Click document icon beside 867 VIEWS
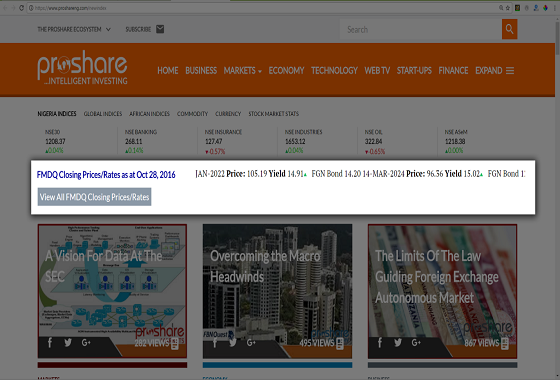 (505, 344)
